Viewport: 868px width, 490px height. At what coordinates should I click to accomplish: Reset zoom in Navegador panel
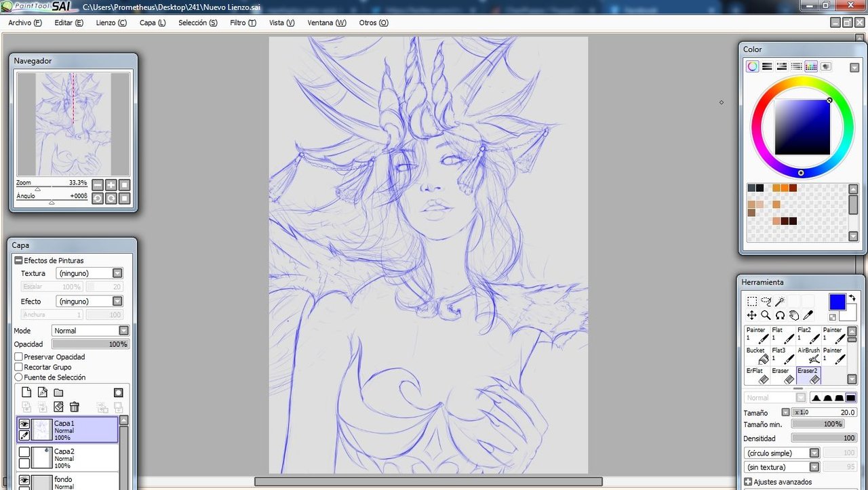click(x=125, y=184)
